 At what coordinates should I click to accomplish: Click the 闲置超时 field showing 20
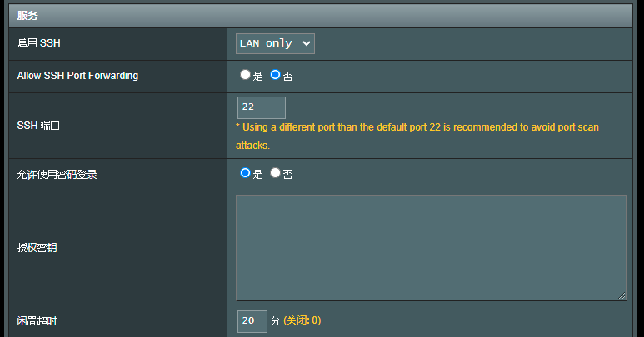(252, 321)
